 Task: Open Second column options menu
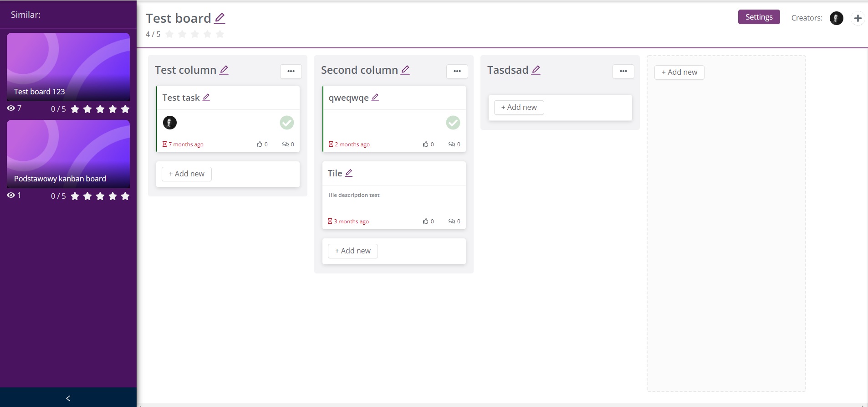pos(457,71)
